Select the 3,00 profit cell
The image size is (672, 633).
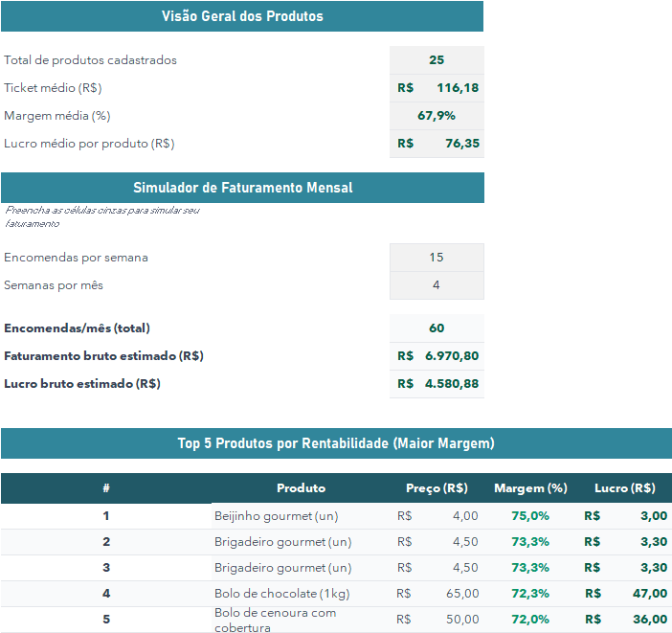pyautogui.click(x=625, y=516)
